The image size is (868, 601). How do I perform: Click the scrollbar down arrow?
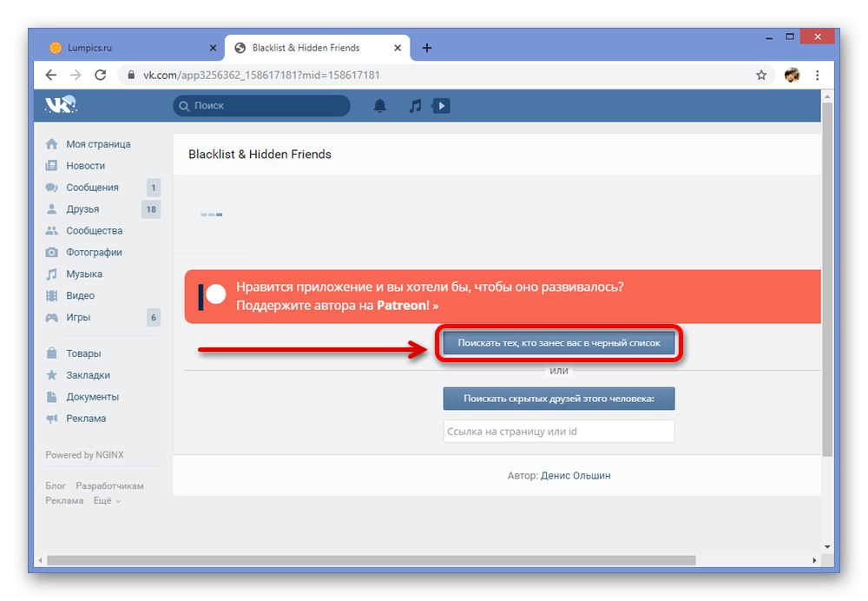coord(827,546)
